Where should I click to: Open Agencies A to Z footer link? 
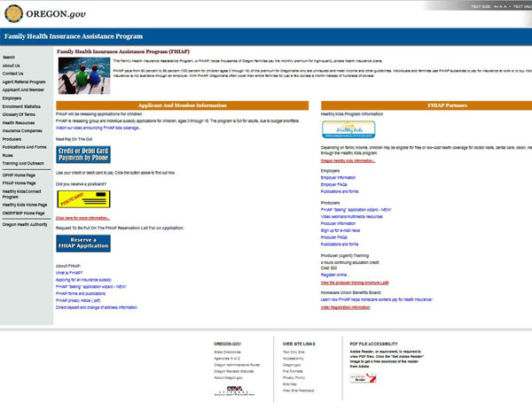[227, 359]
